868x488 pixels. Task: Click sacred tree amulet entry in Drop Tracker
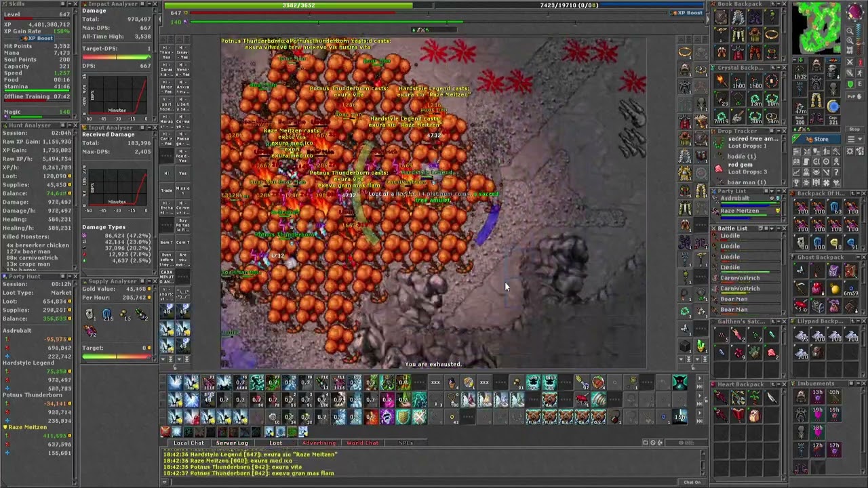(746, 141)
